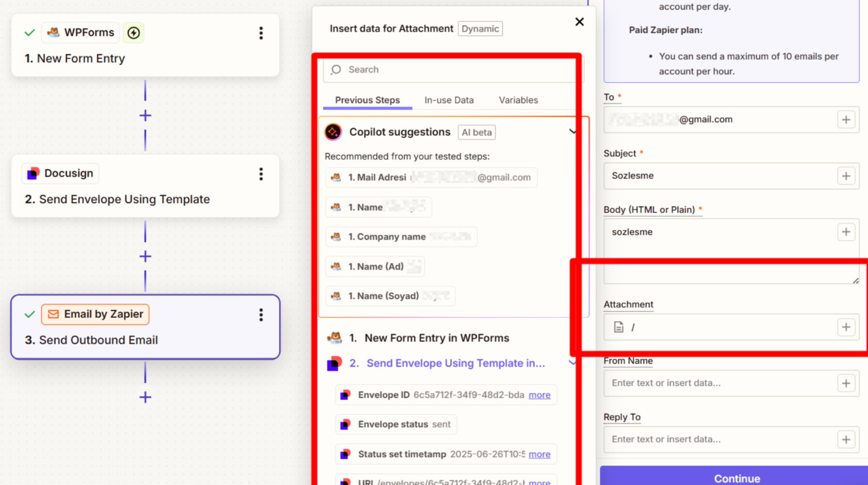Click the AI beta badge
This screenshot has width=868, height=485.
[x=476, y=132]
